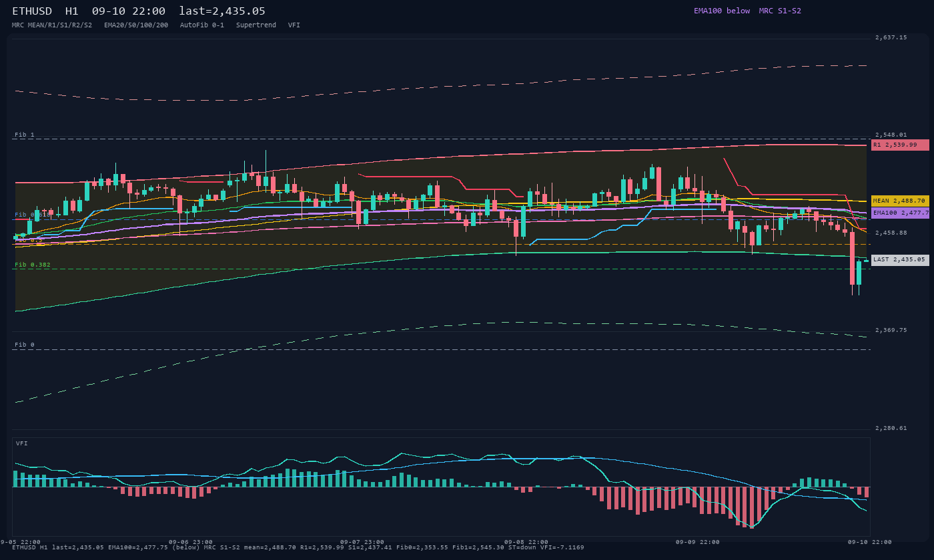Select the 09-05 22:00 time axis label
Screen dimensions: 934x560
coord(20,542)
